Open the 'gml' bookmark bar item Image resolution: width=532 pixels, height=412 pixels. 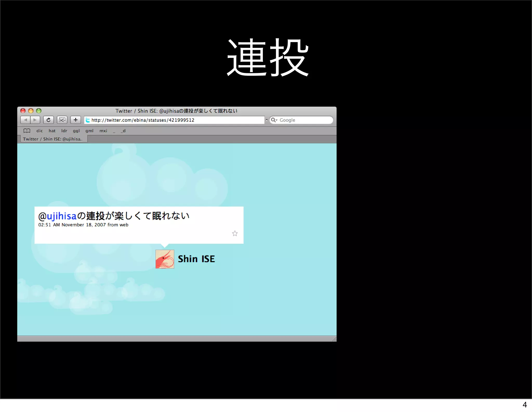[89, 131]
